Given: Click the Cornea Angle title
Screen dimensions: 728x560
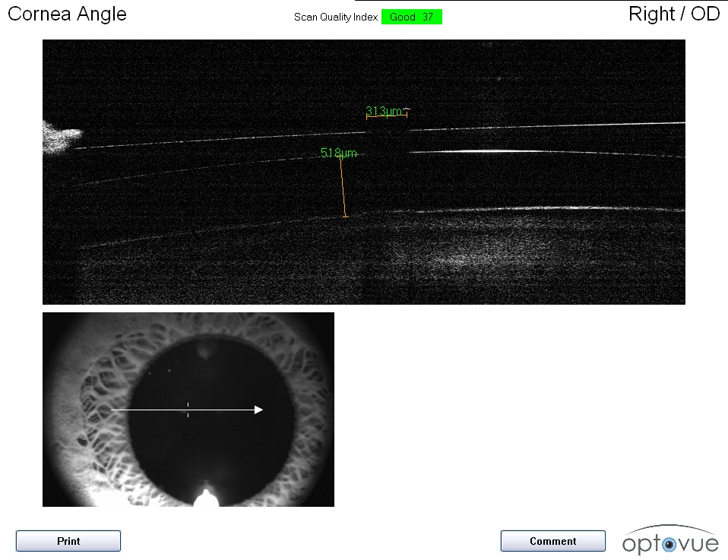Looking at the screenshot, I should tap(67, 14).
